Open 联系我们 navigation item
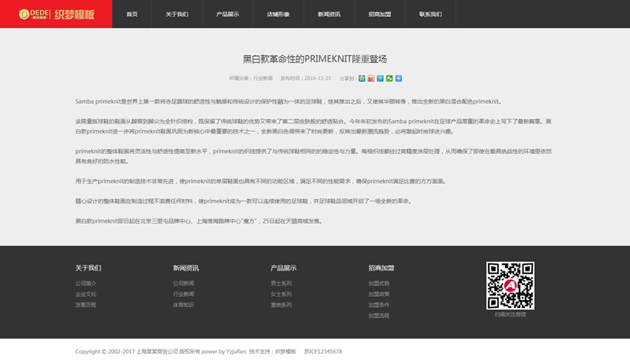The width and height of the screenshot is (630, 364). click(x=430, y=14)
